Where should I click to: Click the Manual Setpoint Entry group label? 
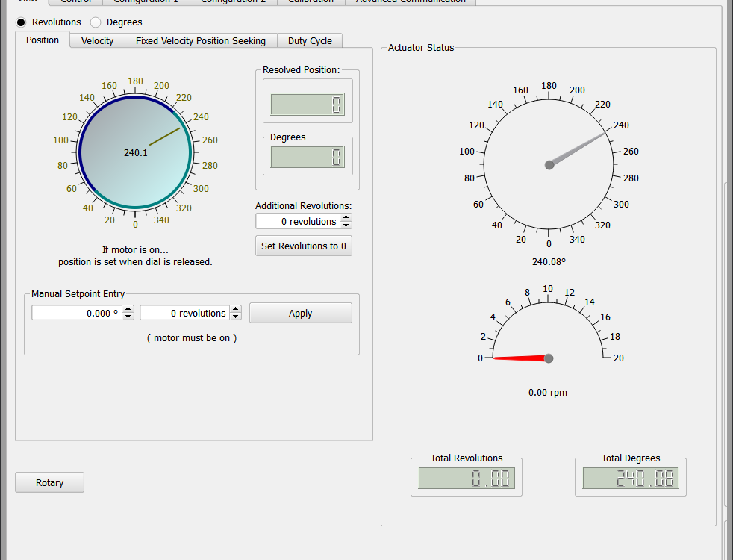pos(78,294)
